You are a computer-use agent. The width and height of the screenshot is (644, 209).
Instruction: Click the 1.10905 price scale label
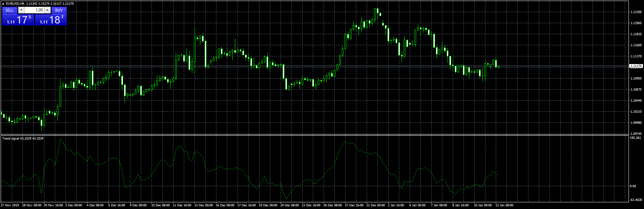coord(636,79)
